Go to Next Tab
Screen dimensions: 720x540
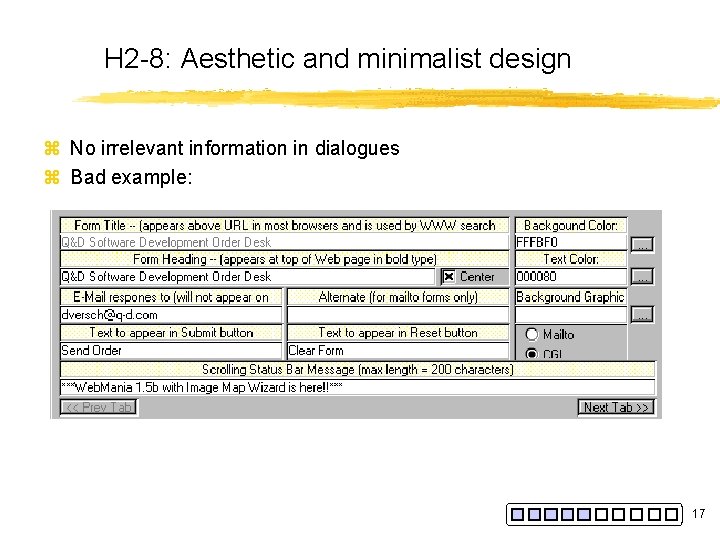click(616, 407)
